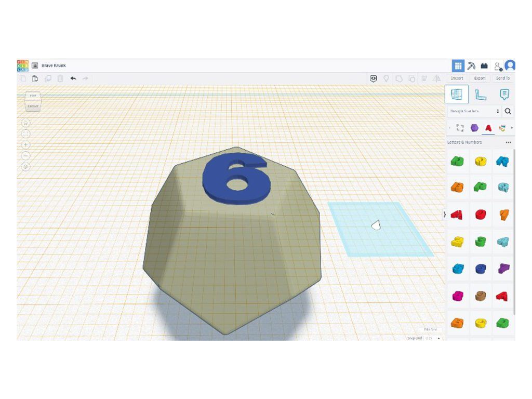532x399 pixels.
Task: Show more shape categories with the right arrow
Action: pos(512,128)
